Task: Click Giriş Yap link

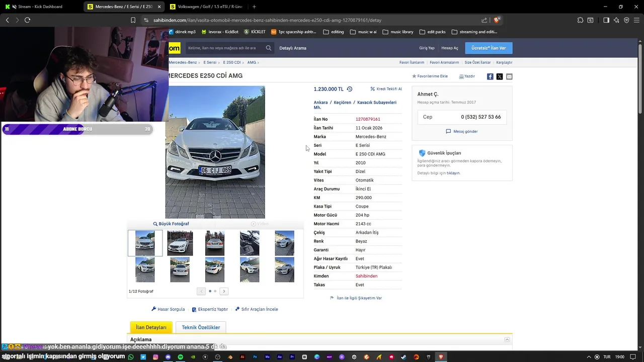Action: (x=427, y=48)
